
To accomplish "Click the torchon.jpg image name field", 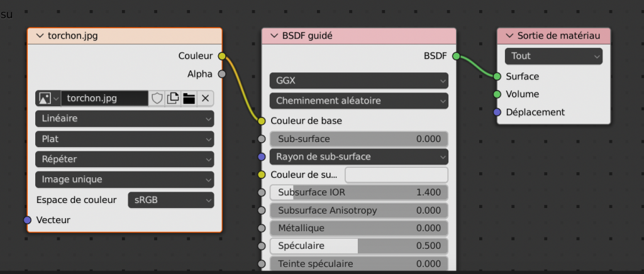I will click(x=104, y=98).
